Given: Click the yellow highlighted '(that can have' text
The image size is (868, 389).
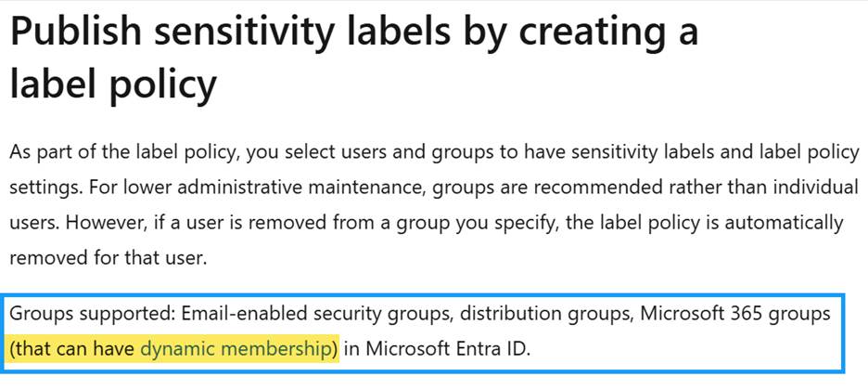Looking at the screenshot, I should 73,348.
